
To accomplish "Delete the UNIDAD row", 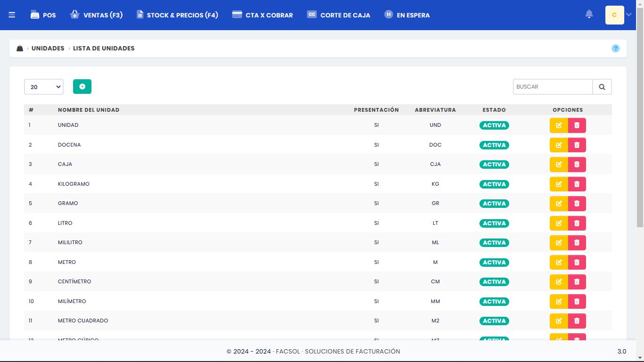I will tap(577, 125).
